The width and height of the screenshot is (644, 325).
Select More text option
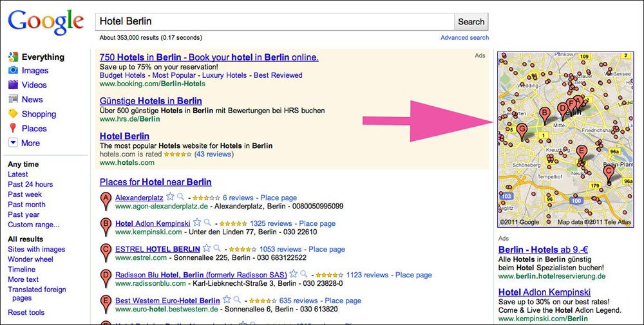23,279
